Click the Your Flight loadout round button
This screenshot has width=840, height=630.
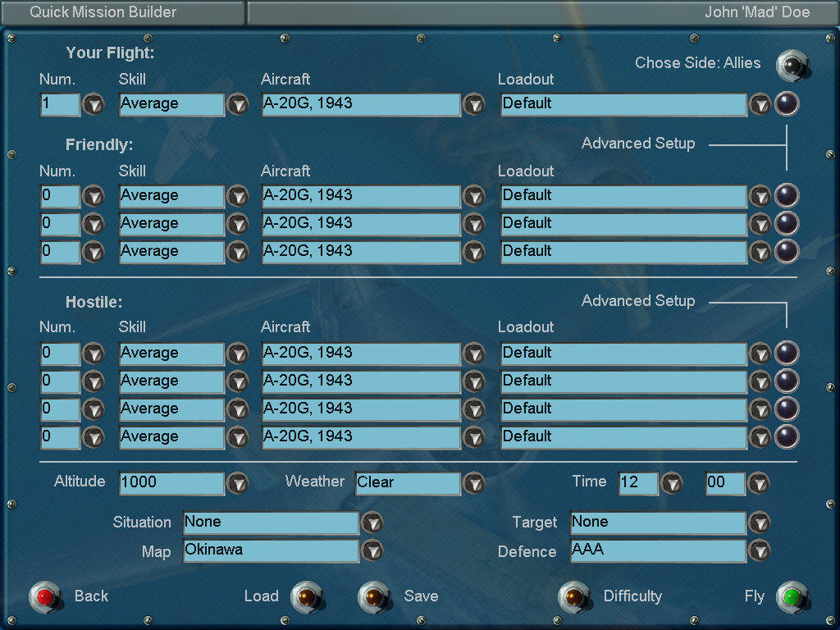(787, 104)
